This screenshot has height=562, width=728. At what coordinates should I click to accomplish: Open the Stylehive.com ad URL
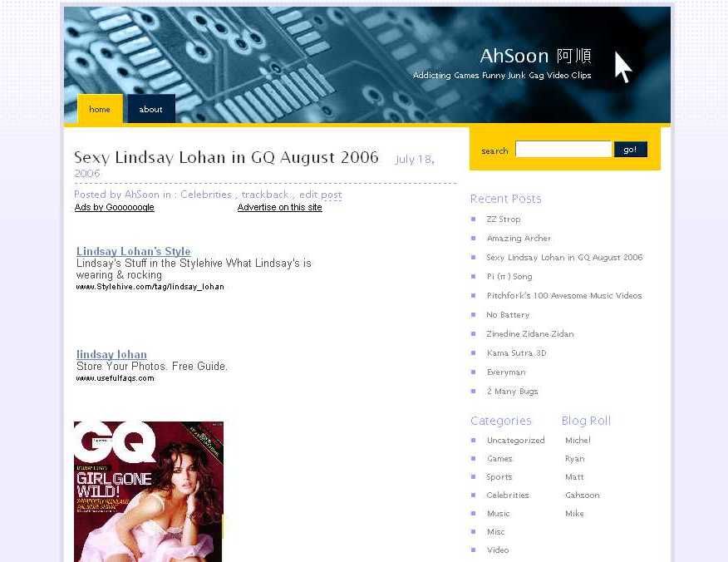(150, 287)
